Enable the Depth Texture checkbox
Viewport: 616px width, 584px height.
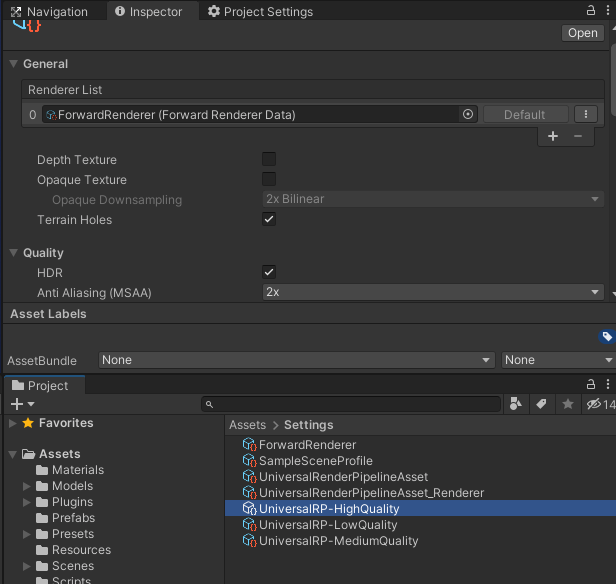click(269, 159)
